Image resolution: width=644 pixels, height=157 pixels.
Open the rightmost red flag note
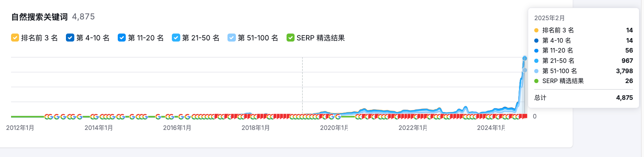click(x=525, y=116)
